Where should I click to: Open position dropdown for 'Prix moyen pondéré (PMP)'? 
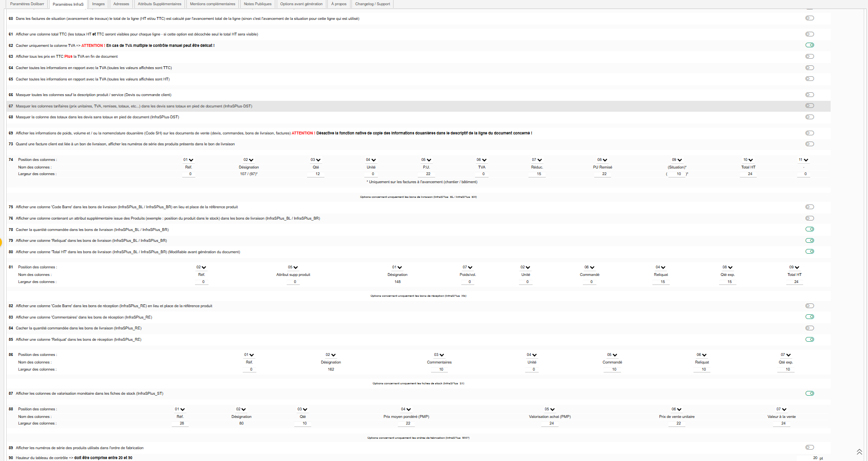406,409
